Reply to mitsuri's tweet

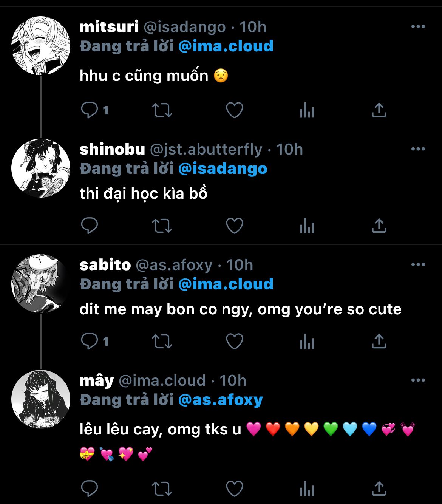90,110
